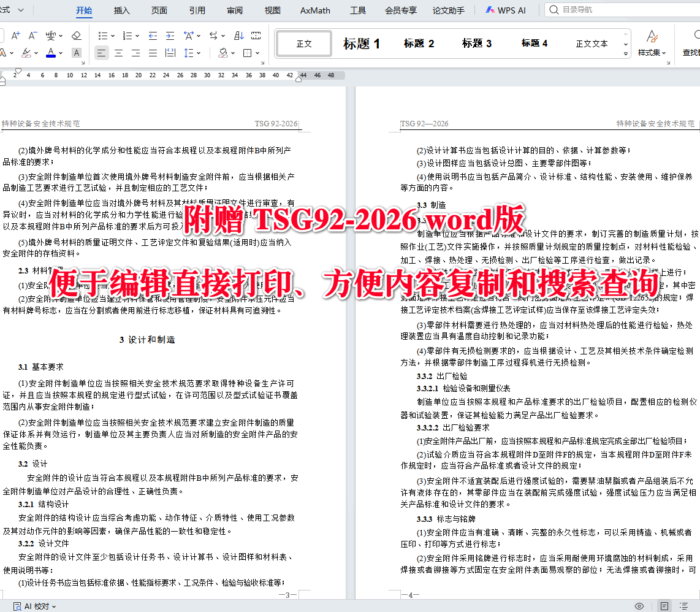Open the line spacing dropdown
This screenshot has width=700, height=612.
199,52
